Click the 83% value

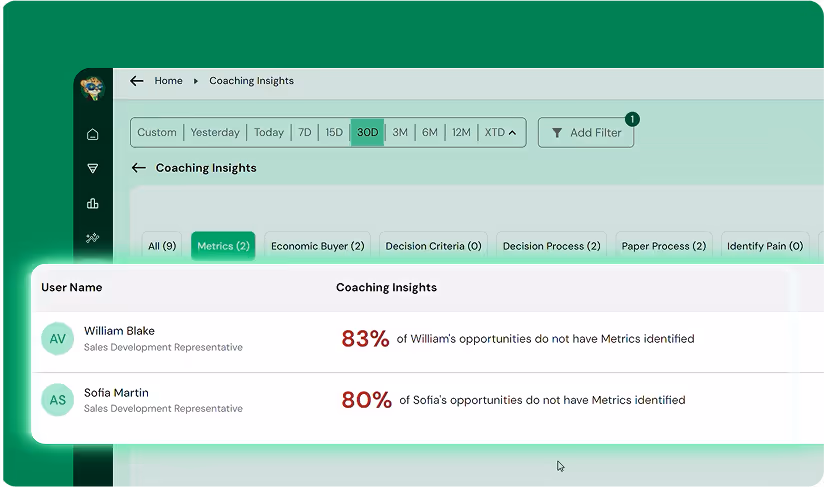(365, 339)
